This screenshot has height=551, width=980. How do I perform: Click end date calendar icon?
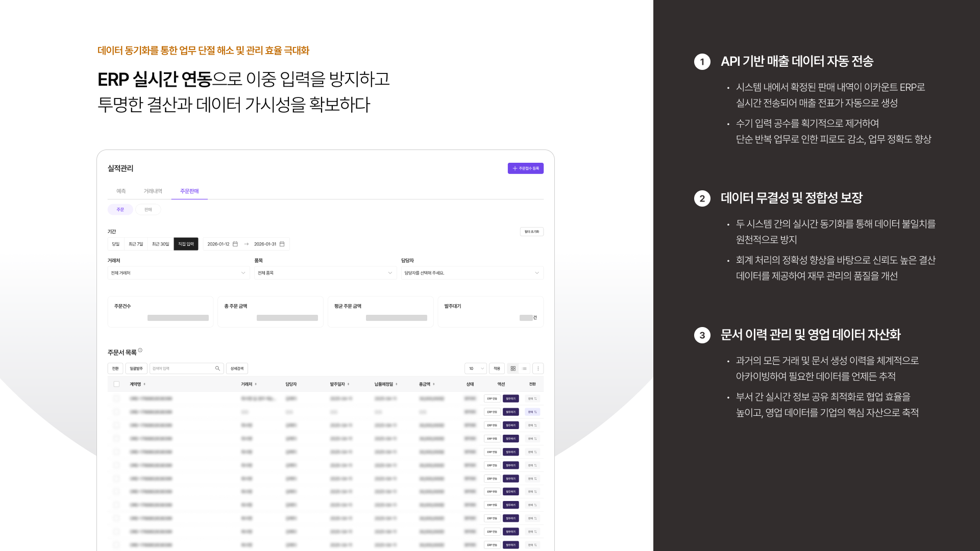point(282,244)
